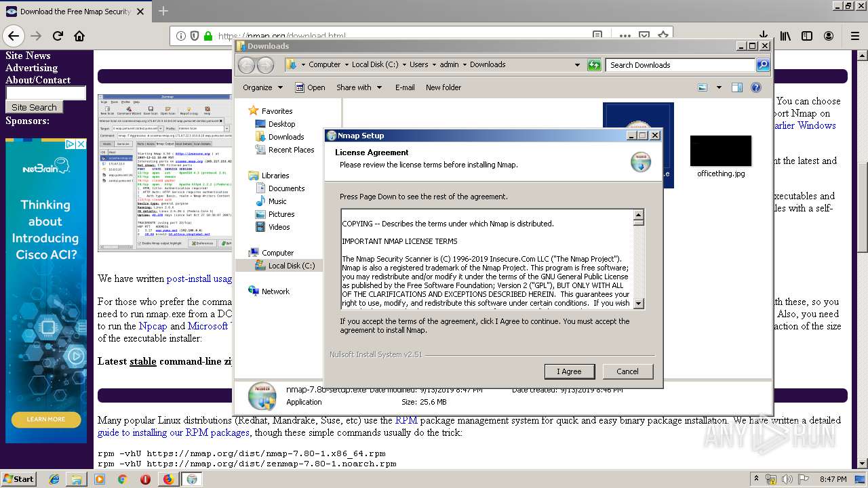Click the nmap.org site search input
The image size is (868, 488).
[45, 93]
